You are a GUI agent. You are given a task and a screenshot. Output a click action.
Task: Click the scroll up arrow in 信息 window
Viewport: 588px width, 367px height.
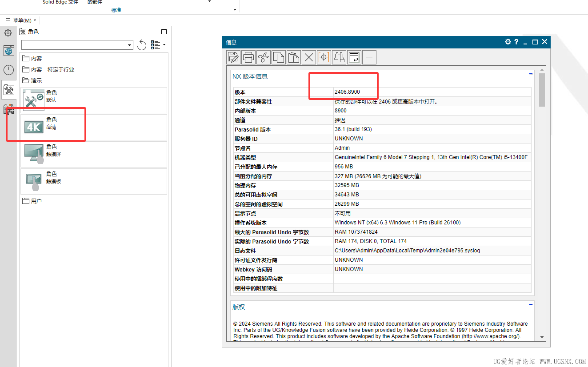tap(542, 70)
